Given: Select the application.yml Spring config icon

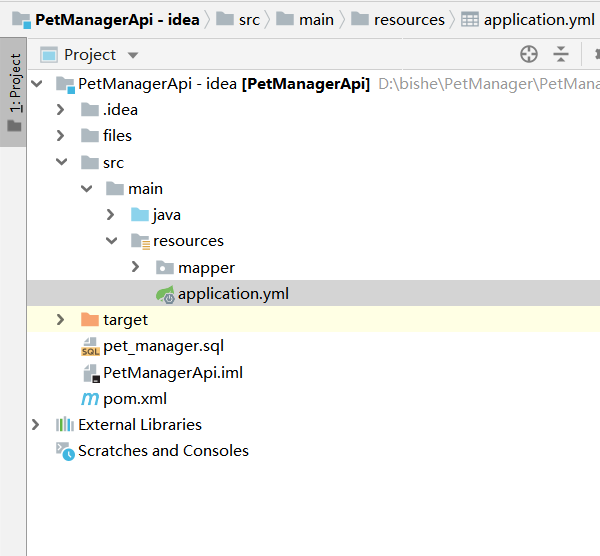Looking at the screenshot, I should 165,294.
